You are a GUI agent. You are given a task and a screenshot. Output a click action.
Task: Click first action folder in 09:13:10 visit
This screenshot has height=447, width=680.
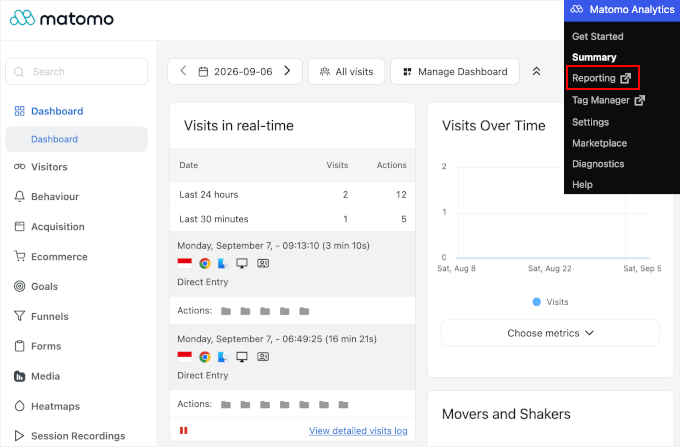226,311
